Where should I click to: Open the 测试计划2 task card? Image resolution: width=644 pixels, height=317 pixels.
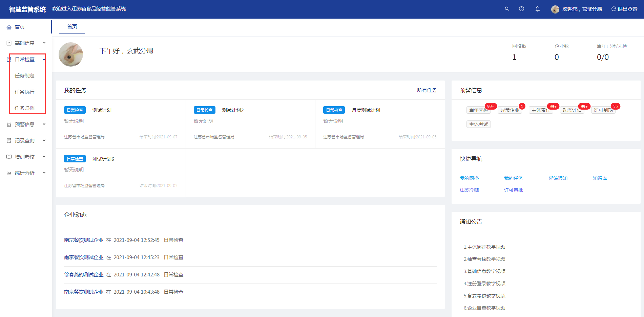tap(233, 110)
